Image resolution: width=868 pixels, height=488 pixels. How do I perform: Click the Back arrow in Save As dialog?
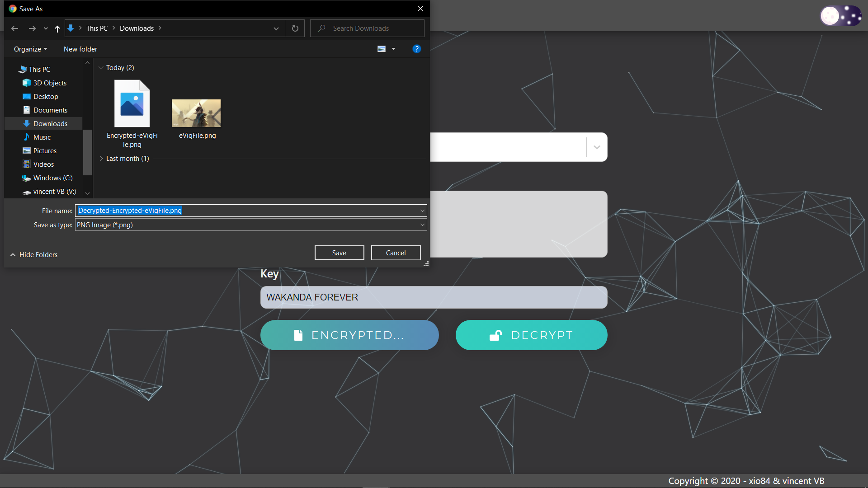pyautogui.click(x=14, y=28)
